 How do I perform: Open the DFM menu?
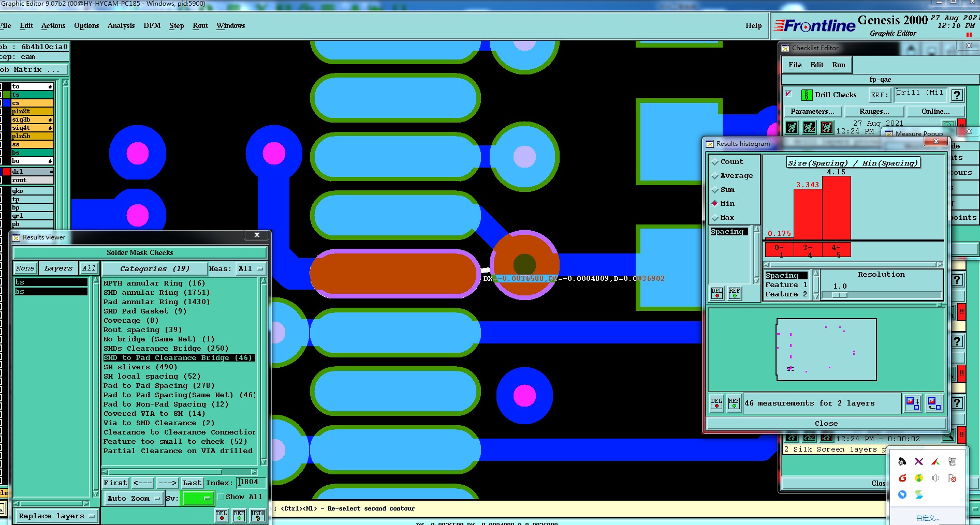coord(152,26)
